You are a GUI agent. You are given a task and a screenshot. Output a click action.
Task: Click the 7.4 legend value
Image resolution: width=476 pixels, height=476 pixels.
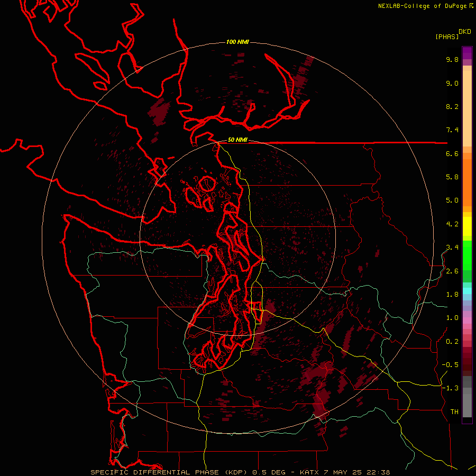coord(452,130)
